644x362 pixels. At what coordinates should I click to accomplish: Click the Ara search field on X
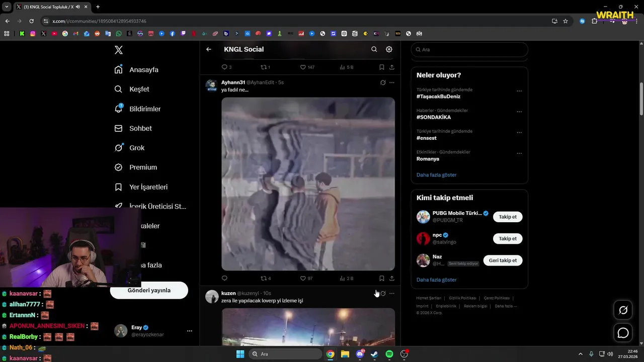click(x=469, y=49)
